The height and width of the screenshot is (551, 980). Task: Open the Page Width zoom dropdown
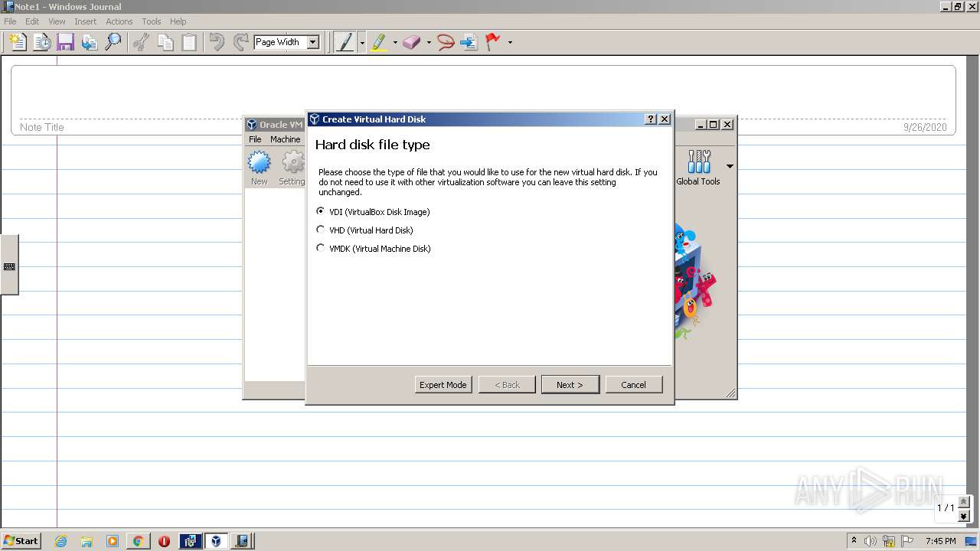click(x=312, y=42)
